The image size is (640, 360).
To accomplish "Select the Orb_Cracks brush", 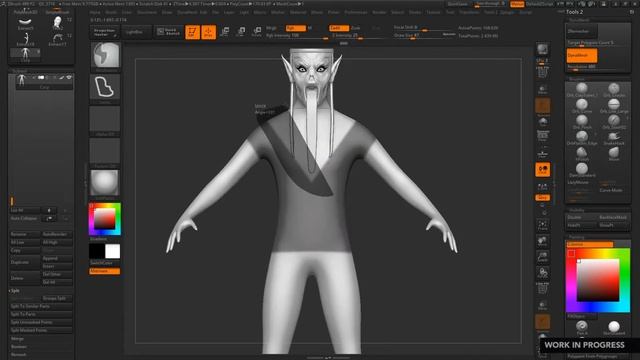I will pos(613,90).
